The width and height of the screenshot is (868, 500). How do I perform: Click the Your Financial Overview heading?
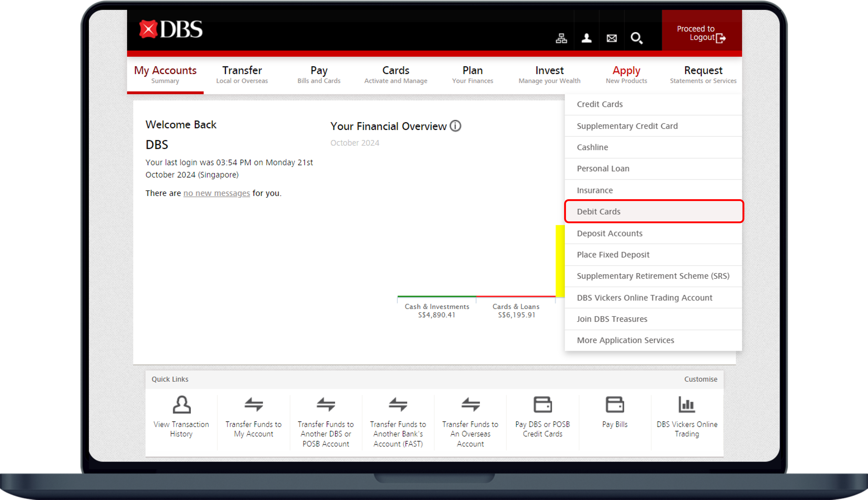pos(388,126)
